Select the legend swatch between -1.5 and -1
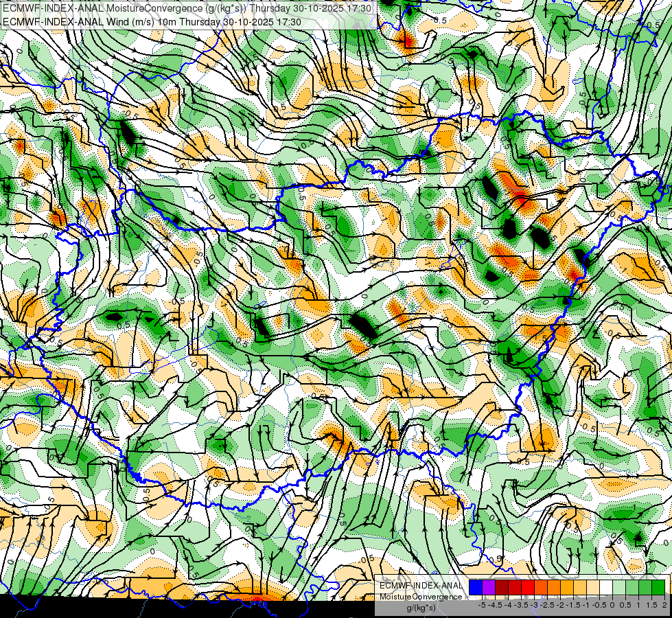The image size is (672, 618). tap(580, 587)
